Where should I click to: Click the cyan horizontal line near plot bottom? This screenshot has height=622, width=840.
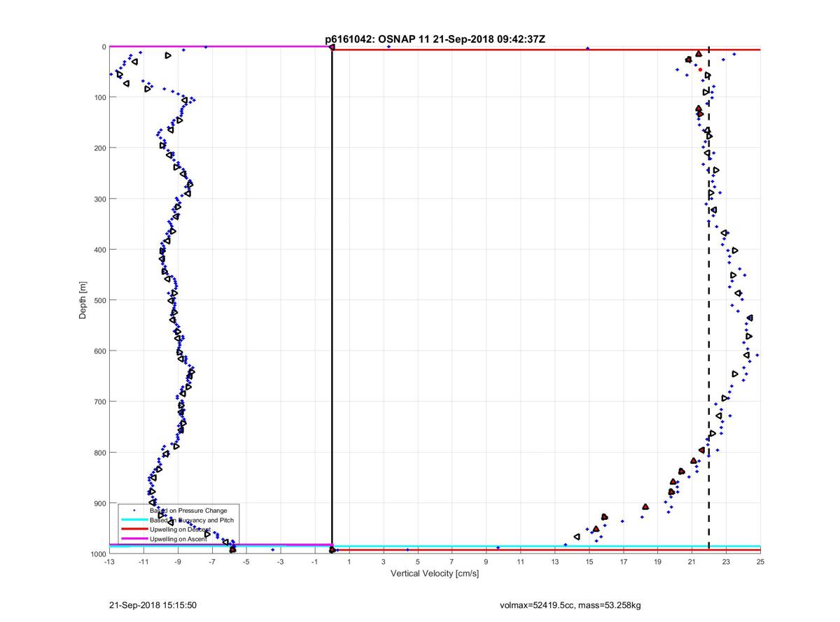tap(434, 546)
